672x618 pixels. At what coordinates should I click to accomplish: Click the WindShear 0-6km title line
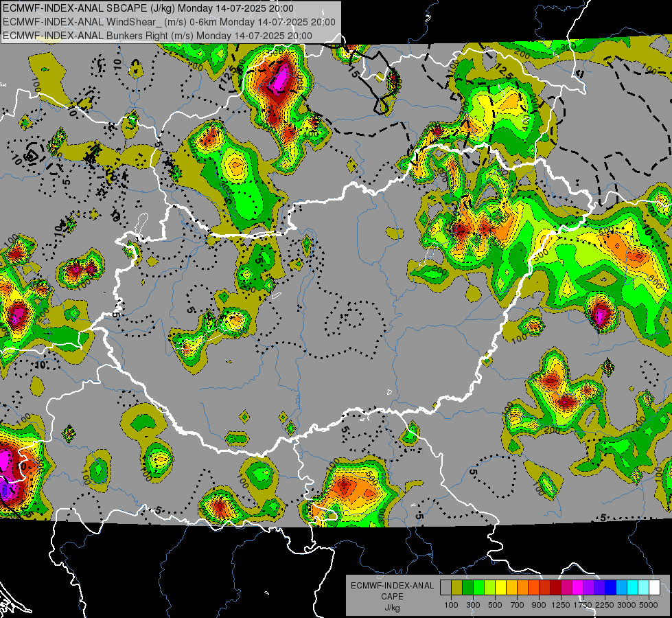[x=169, y=22]
